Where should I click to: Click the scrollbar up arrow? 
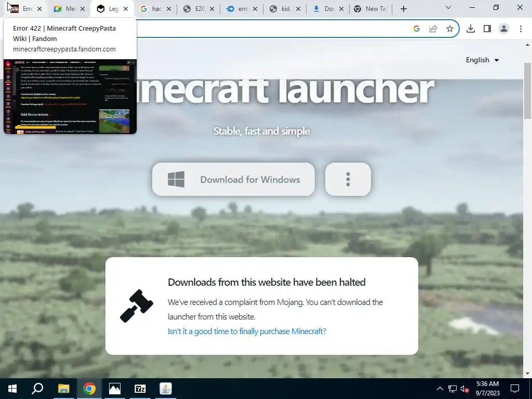coord(527,45)
